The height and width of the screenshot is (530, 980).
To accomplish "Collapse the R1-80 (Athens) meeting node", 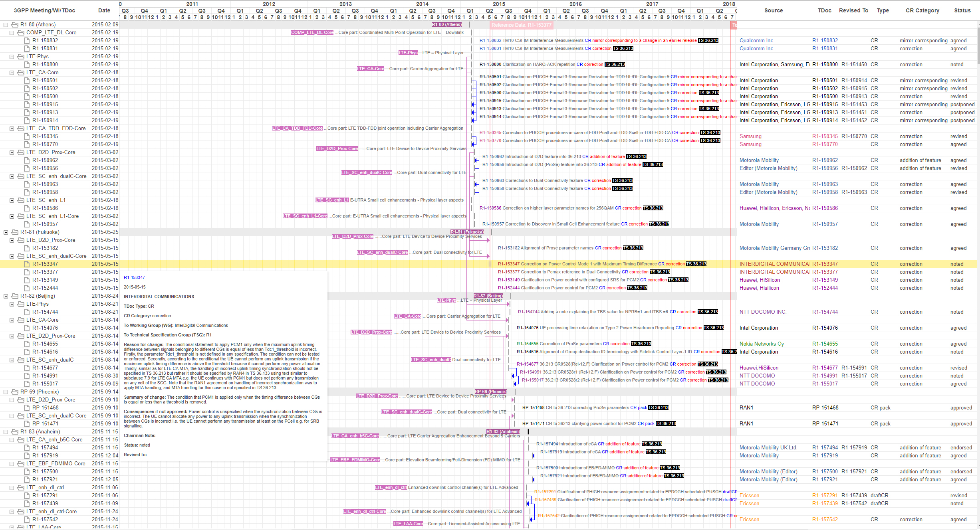I will (x=6, y=25).
